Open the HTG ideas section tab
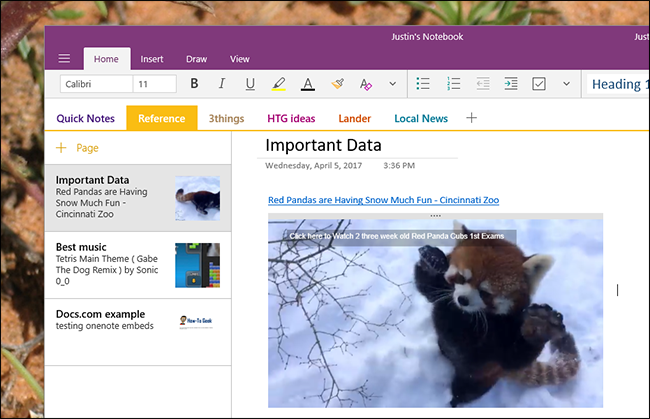 (x=291, y=118)
